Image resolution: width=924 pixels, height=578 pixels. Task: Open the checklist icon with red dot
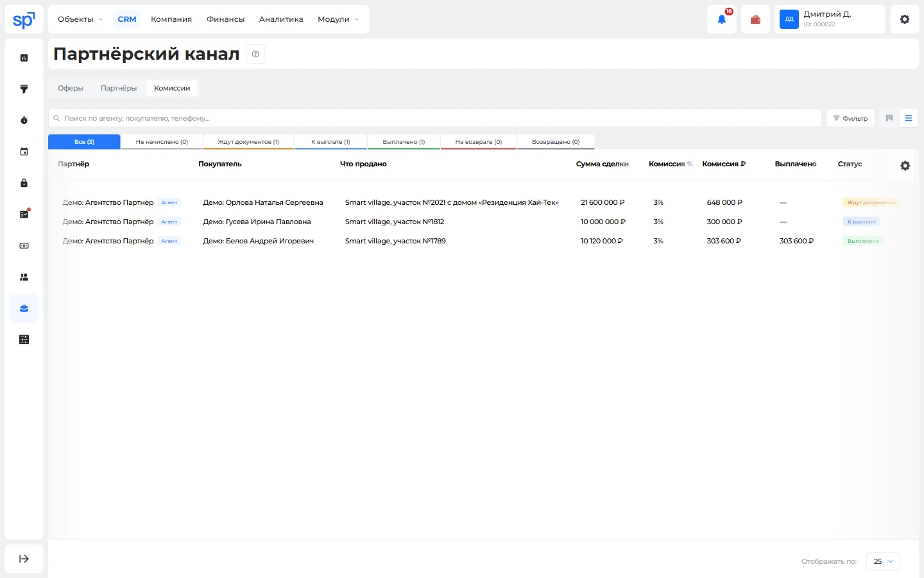[x=24, y=214]
